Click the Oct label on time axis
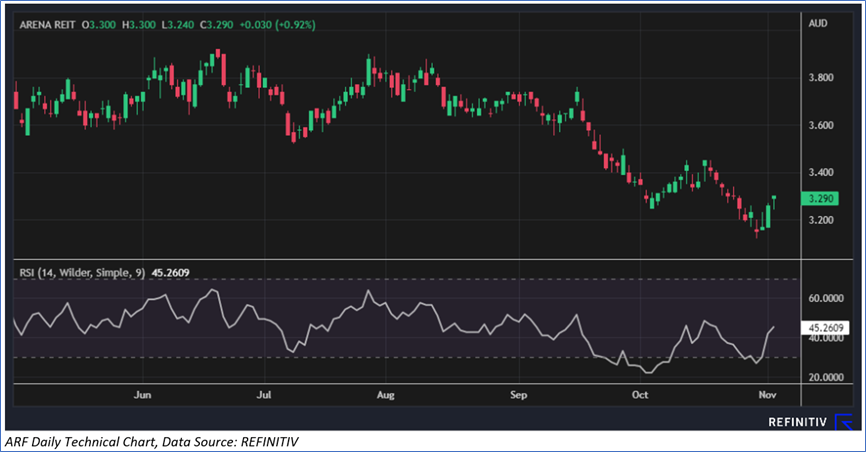This screenshot has height=452, width=866. pyautogui.click(x=640, y=395)
